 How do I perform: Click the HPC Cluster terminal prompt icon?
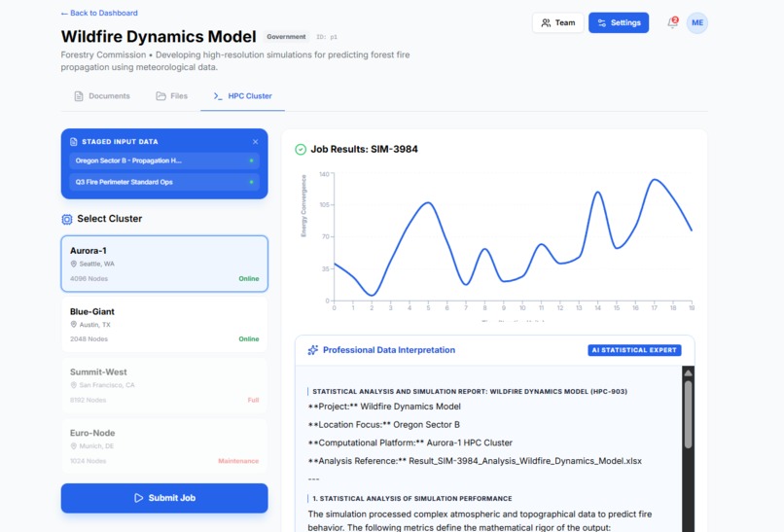click(x=218, y=96)
